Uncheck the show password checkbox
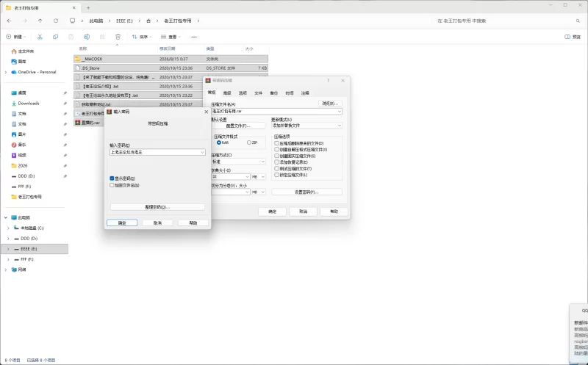588x365 pixels. point(112,178)
